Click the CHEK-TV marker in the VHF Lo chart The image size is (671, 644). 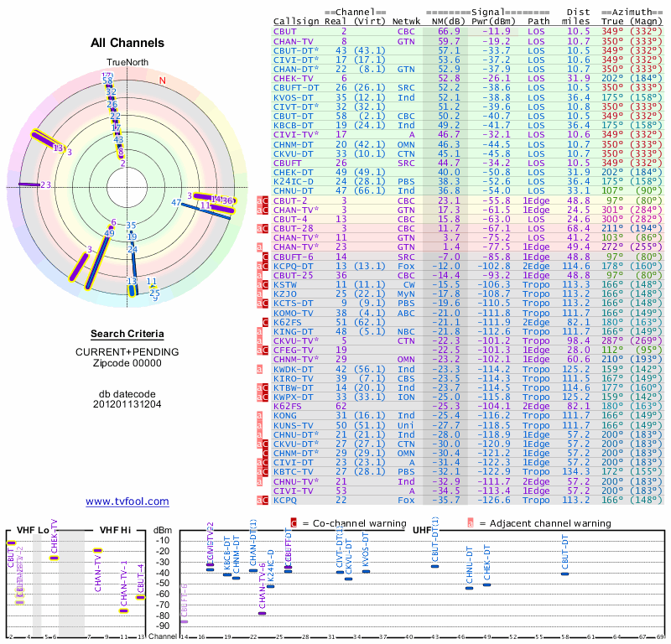pyautogui.click(x=54, y=558)
